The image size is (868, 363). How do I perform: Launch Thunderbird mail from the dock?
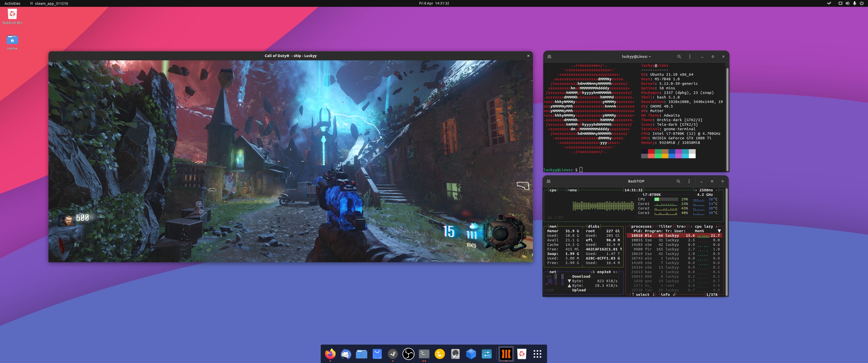[x=346, y=354]
